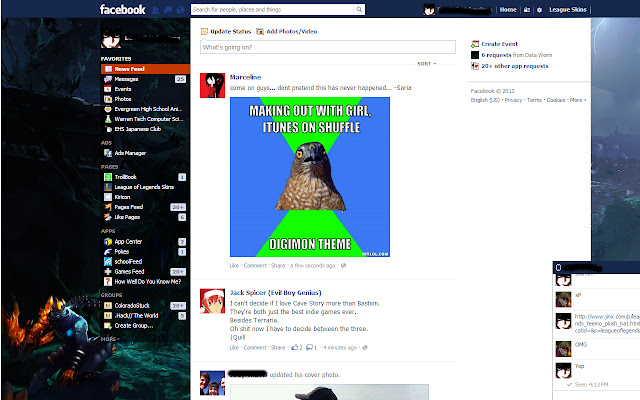Open friend requests icon in top bar
640x400 pixels.
pos(155,10)
